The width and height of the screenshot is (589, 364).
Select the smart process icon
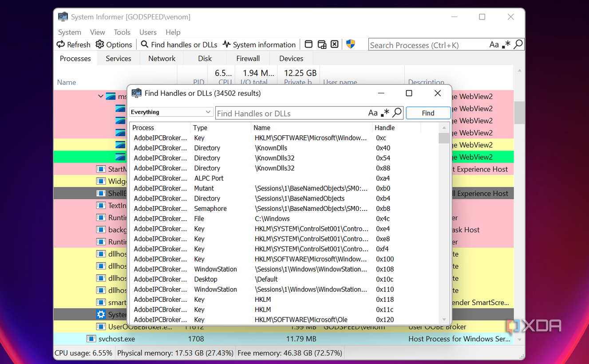pos(101,302)
